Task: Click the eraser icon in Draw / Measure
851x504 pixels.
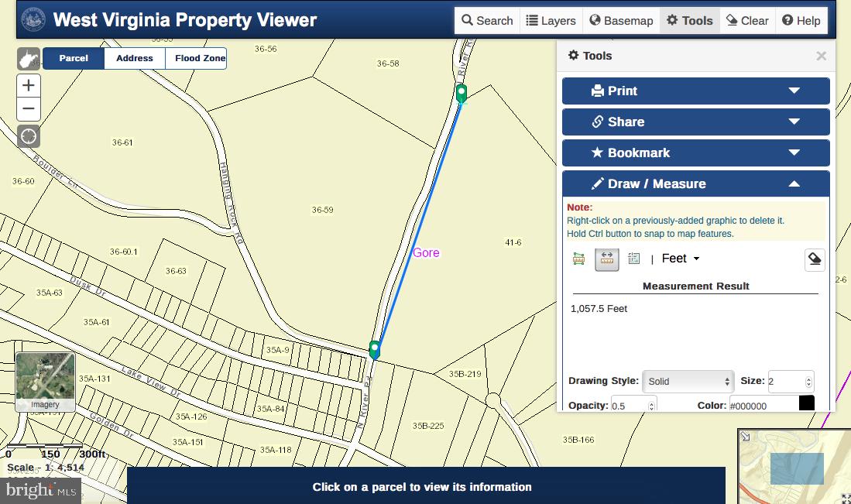Action: pyautogui.click(x=814, y=260)
